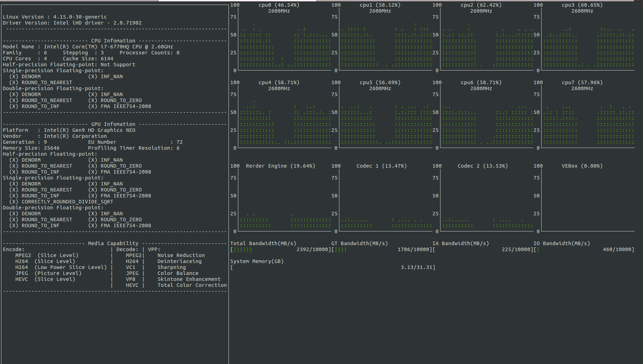Image resolution: width=643 pixels, height=364 pixels.
Task: Click the 'System Memory(GB)' label
Action: click(257, 261)
